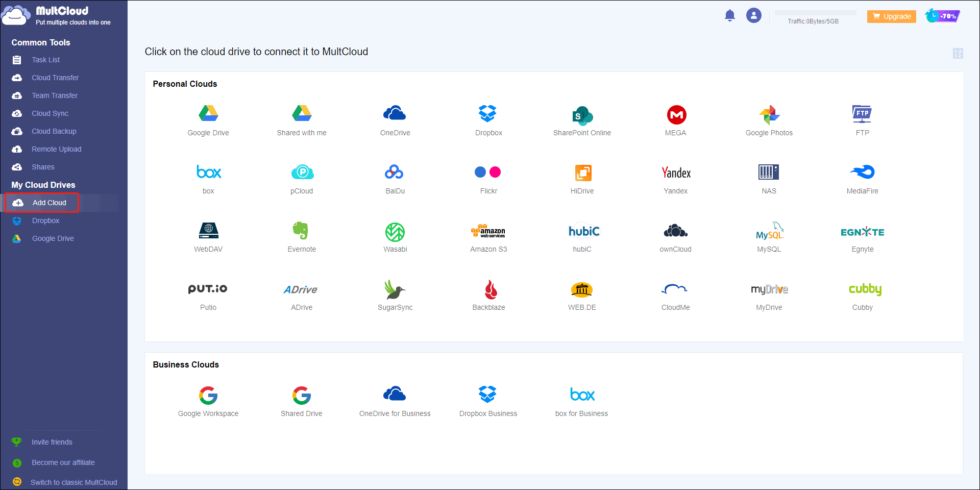Connect Google Drive cloud in Personal Clouds
Screen dimensions: 980x490
click(208, 113)
